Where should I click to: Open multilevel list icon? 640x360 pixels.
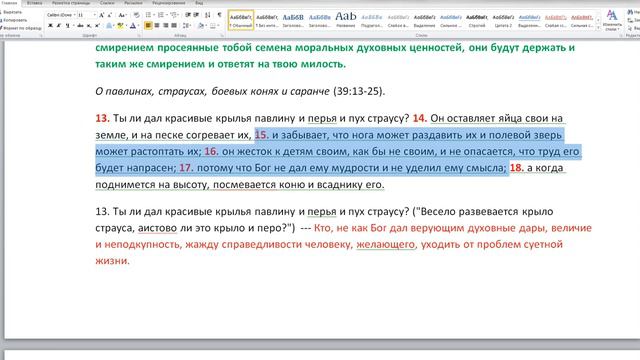[174, 15]
